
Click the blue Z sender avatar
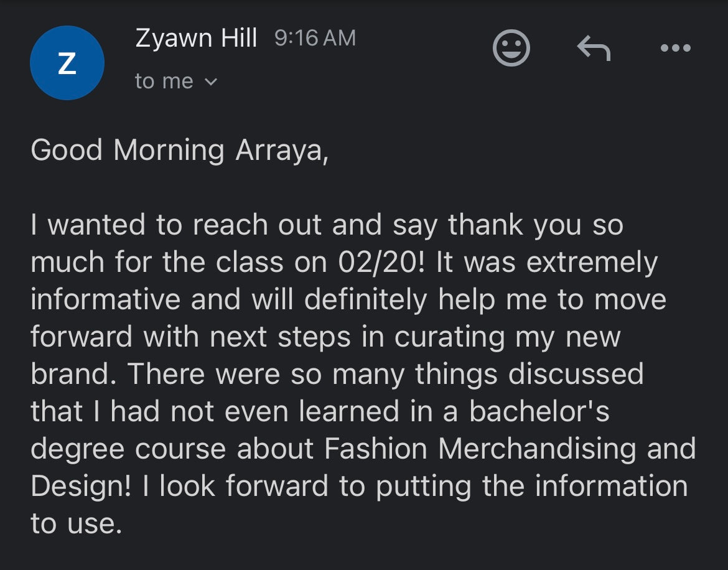tap(67, 63)
